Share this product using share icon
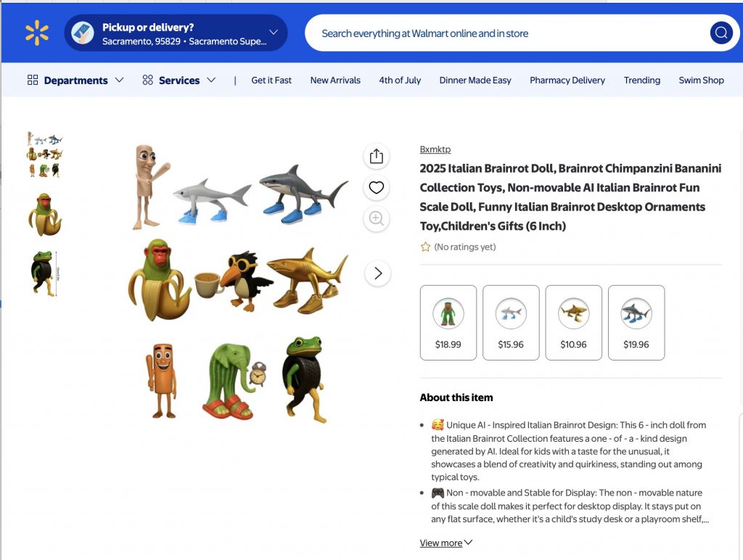The image size is (743, 560). [376, 156]
